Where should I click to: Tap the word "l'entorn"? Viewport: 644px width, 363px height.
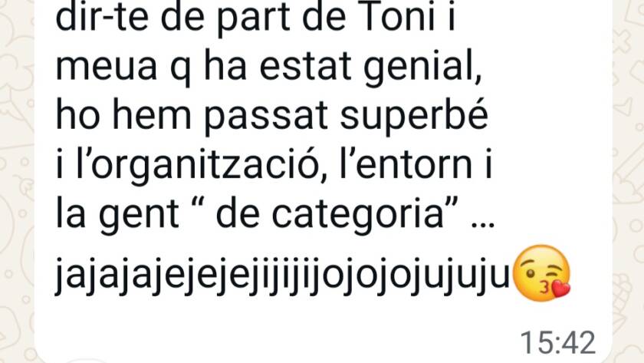(406, 164)
